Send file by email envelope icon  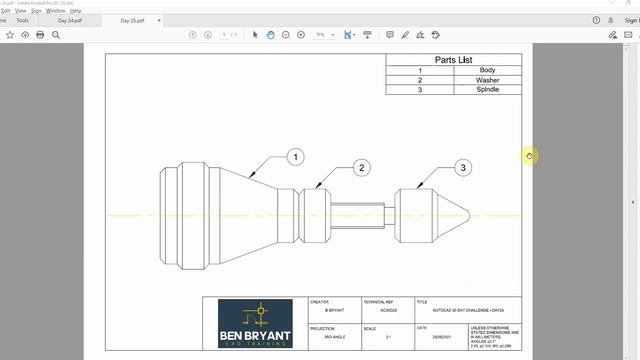tap(628, 35)
